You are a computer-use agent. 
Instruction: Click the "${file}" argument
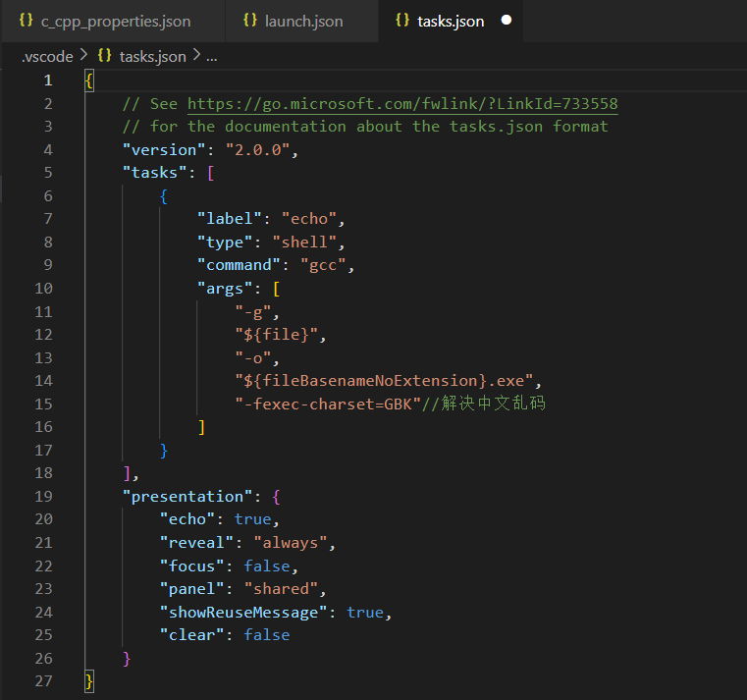(x=276, y=335)
